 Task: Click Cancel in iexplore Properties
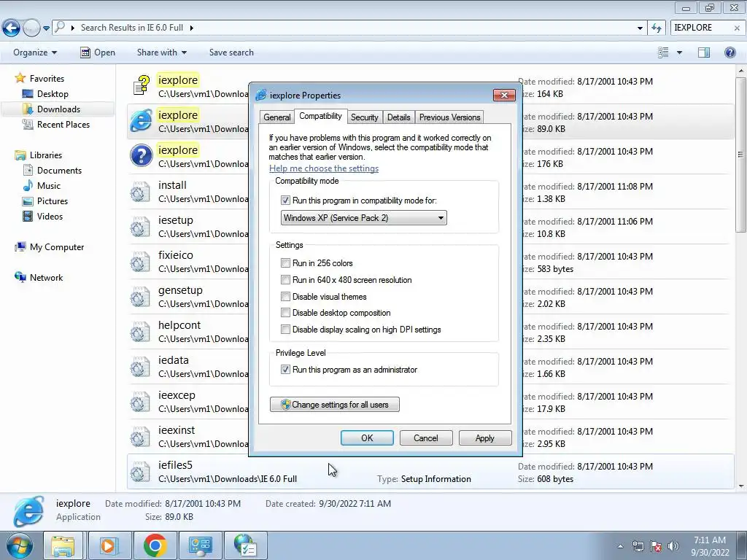click(x=426, y=438)
